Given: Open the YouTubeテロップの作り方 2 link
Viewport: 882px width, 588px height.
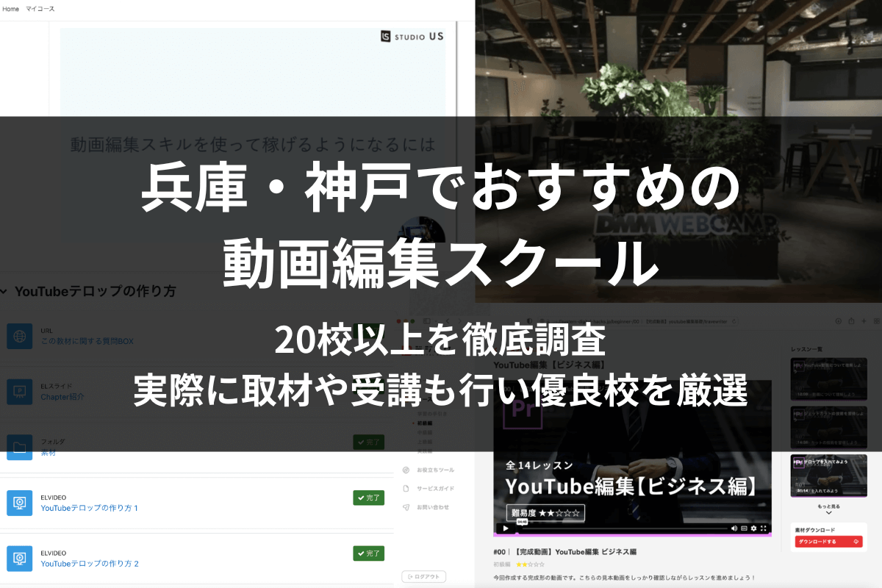Looking at the screenshot, I should point(90,564).
